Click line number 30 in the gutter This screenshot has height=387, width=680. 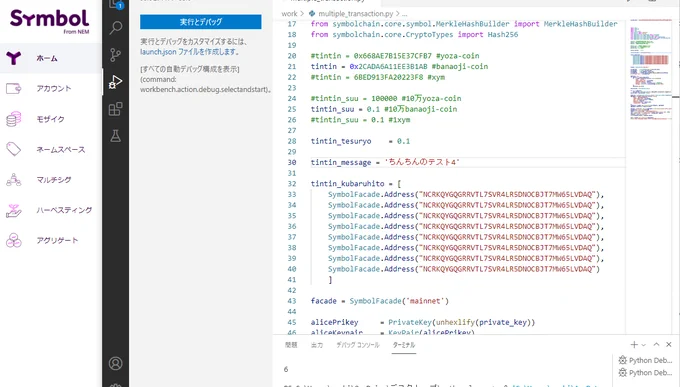[x=292, y=162]
